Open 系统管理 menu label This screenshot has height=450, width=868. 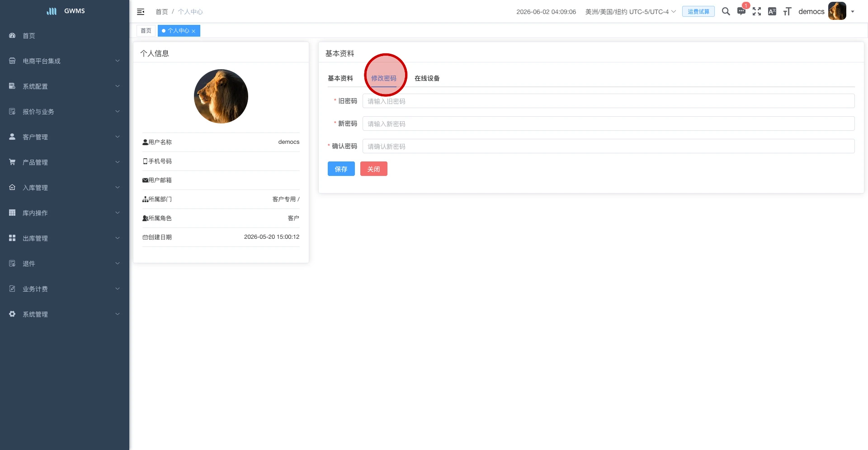[x=35, y=314]
